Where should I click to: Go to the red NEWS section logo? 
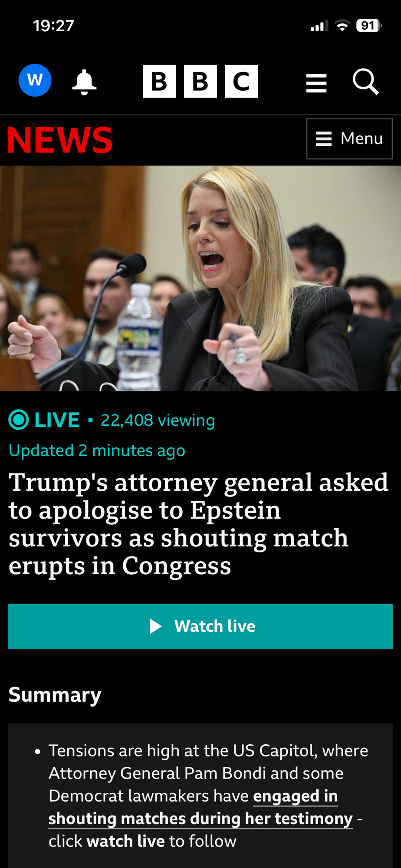coord(60,140)
